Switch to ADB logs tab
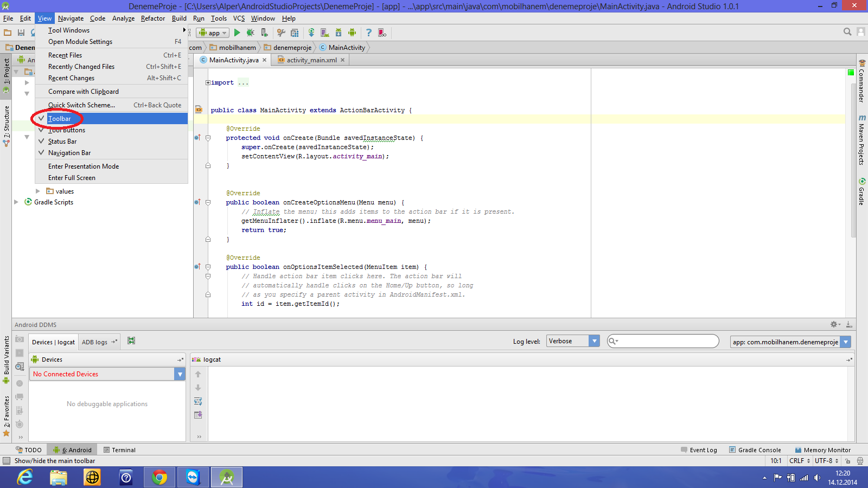The width and height of the screenshot is (868, 488). click(100, 342)
